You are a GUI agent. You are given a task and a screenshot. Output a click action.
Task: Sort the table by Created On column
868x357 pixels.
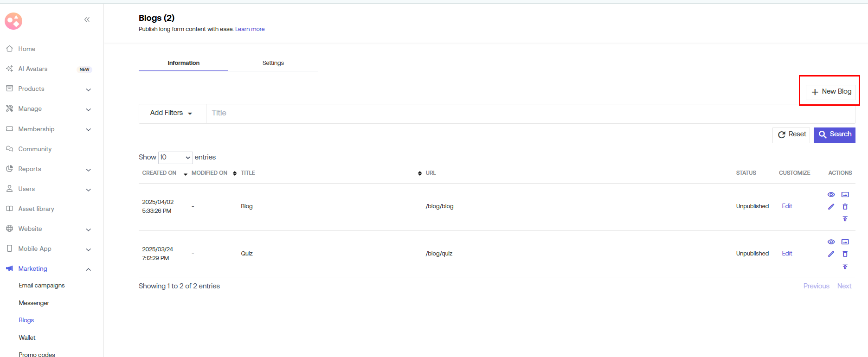pyautogui.click(x=159, y=173)
